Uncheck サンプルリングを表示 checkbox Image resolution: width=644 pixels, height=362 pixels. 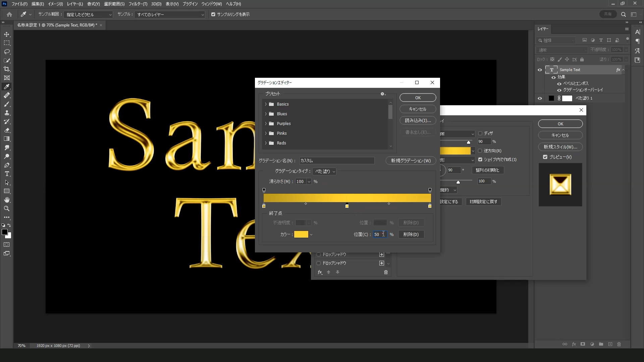click(x=213, y=14)
